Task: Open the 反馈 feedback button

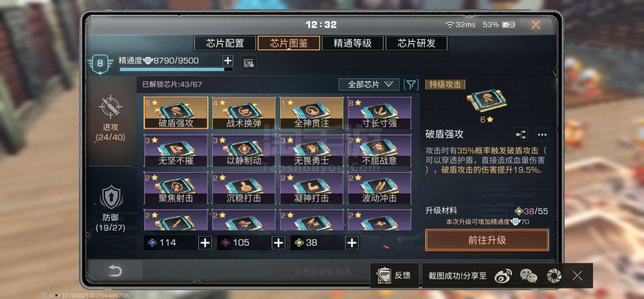Action: [x=394, y=276]
